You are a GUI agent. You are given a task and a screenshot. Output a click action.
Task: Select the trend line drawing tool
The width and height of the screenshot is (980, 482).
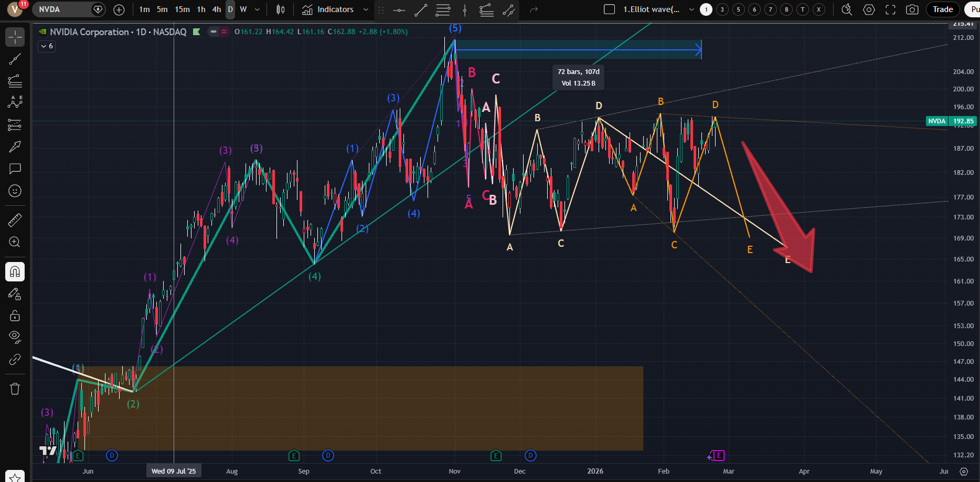point(15,59)
